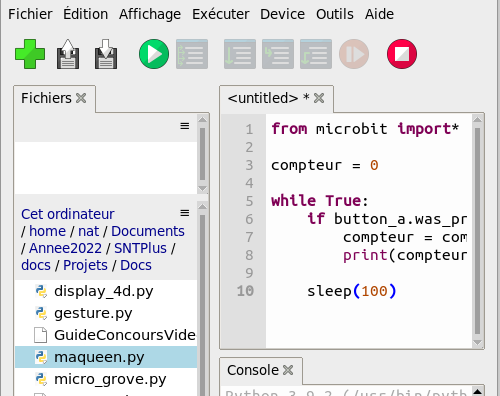Click the capitalized Docs path link
500x396 pixels.
pyautogui.click(x=136, y=265)
